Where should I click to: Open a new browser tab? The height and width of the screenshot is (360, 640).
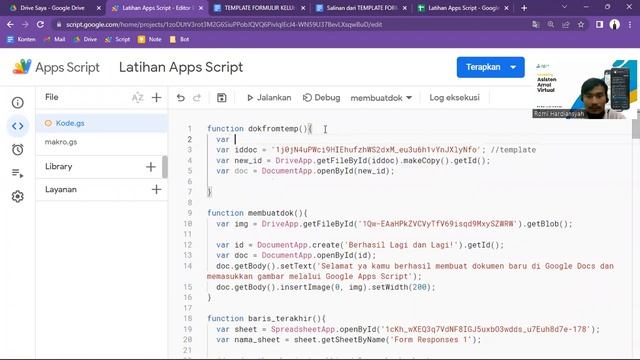point(524,8)
